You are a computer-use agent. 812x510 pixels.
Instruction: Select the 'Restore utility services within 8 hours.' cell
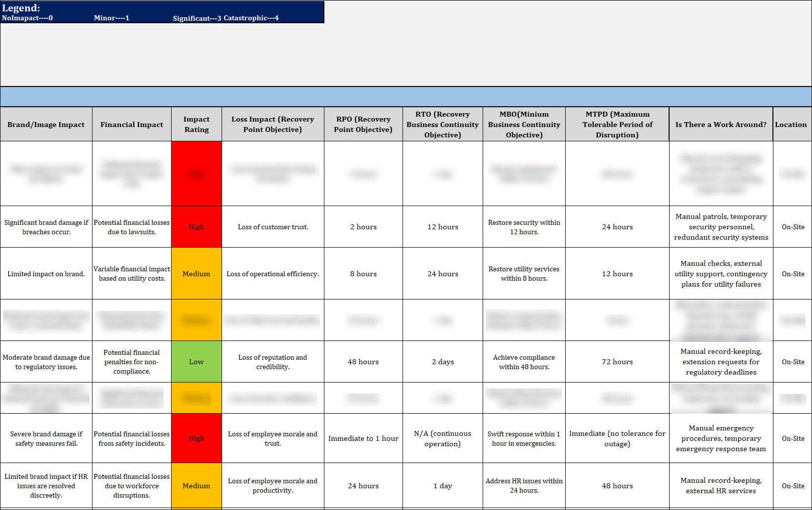(524, 274)
